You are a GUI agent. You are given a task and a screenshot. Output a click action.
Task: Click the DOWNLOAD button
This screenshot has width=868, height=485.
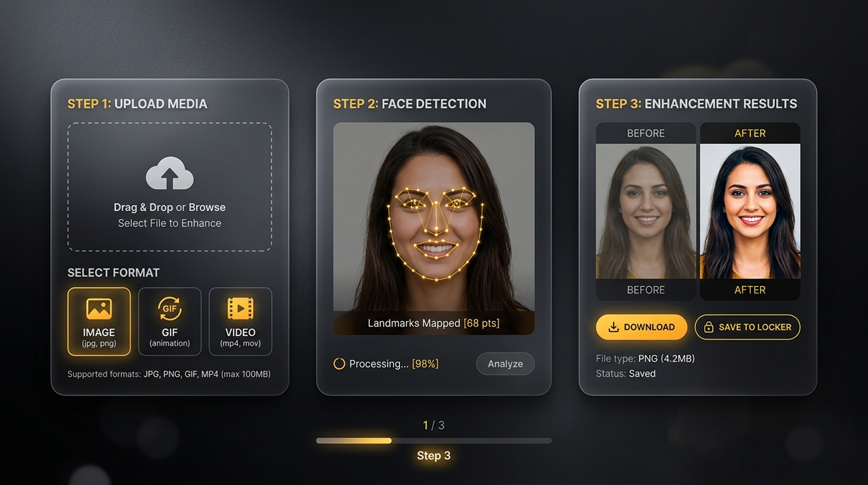(x=642, y=327)
